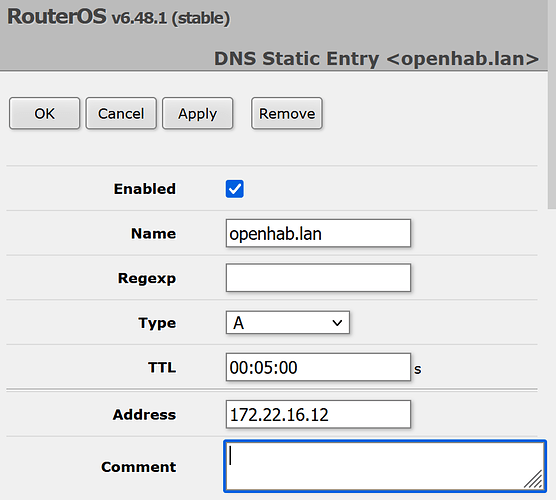Expand record type list via chevron arrow

tap(337, 323)
